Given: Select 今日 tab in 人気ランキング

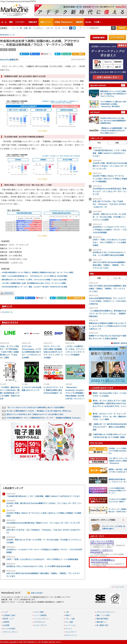Looking at the screenshot, I should pyautogui.click(x=99, y=143).
